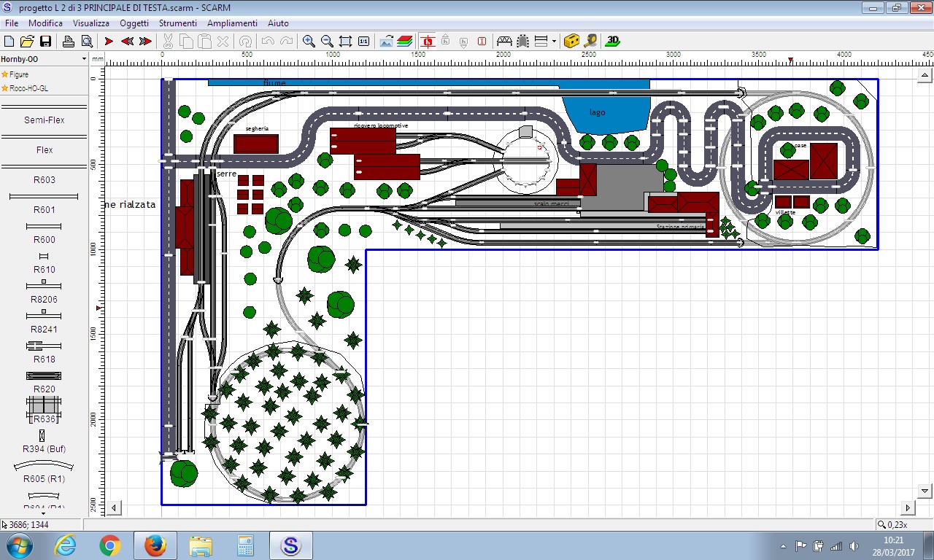Select the measuring tape tool
934x560 pixels.
[590, 42]
